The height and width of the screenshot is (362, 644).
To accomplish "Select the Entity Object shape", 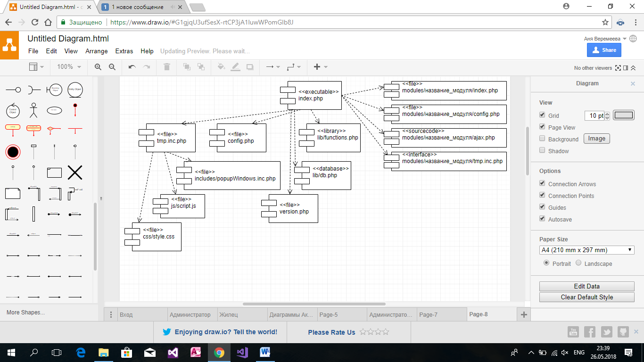I will 75,89.
